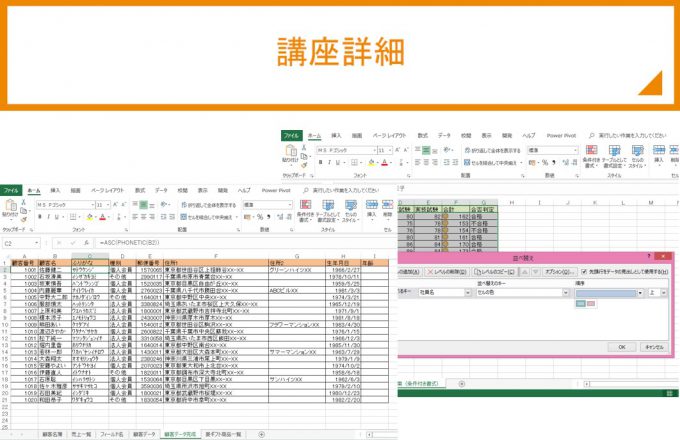Open sort column dropdown showing 社員名

pyautogui.click(x=468, y=293)
